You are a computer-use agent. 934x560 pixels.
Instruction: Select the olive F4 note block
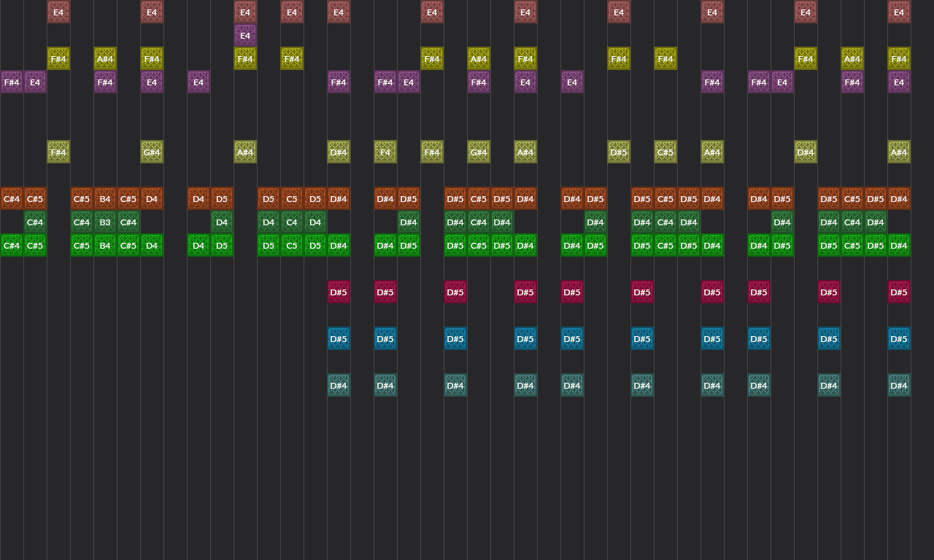(x=385, y=152)
